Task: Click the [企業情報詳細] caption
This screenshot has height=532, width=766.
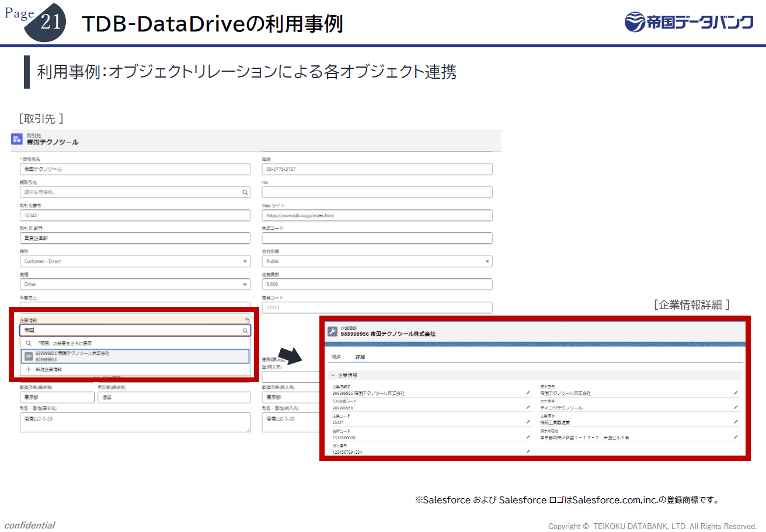Action: pyautogui.click(x=692, y=304)
